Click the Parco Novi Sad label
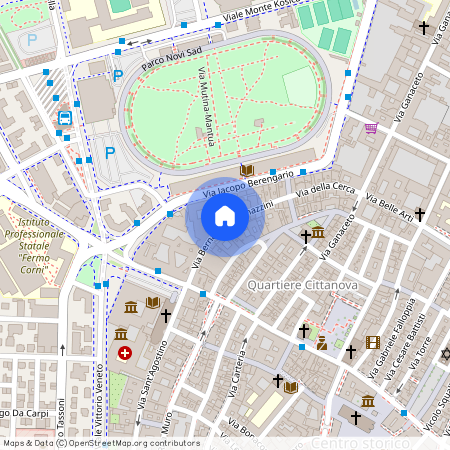The width and height of the screenshot is (450, 450). point(172,58)
